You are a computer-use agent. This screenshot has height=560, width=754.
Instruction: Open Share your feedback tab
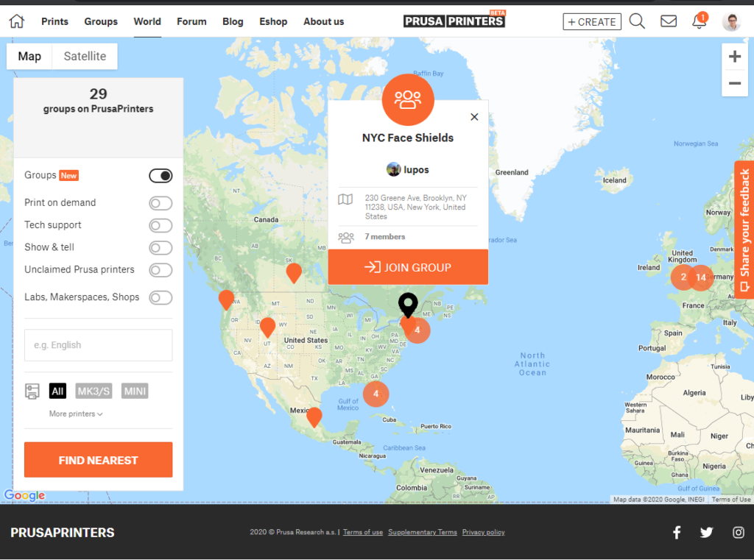click(744, 230)
